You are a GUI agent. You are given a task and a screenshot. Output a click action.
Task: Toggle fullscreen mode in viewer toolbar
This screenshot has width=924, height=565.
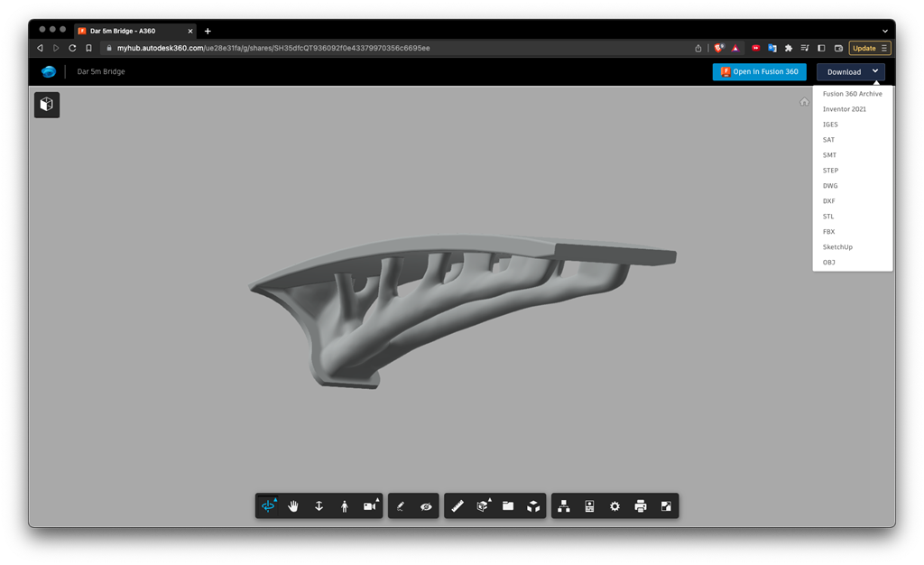(x=666, y=506)
